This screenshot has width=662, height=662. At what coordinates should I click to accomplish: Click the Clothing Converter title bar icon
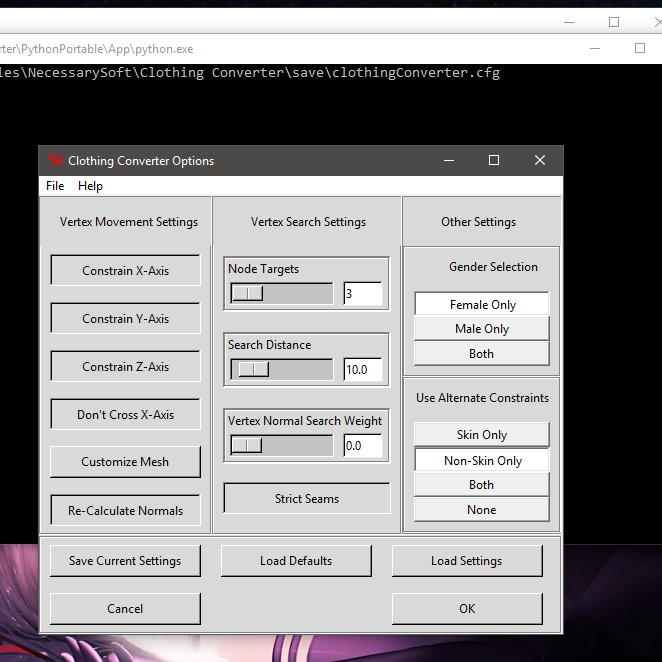pos(55,161)
